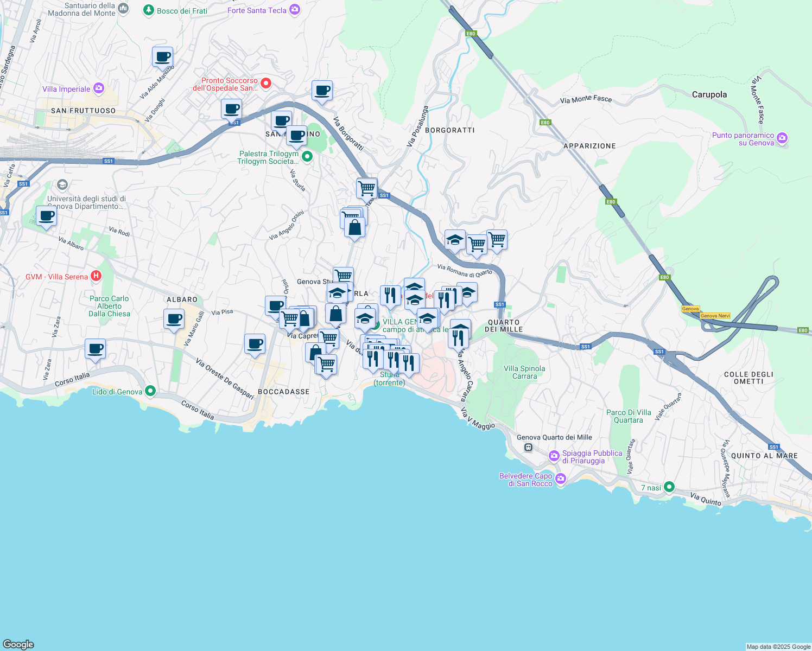
Task: Click the Palestra Trilogym green pin
Action: point(307,157)
